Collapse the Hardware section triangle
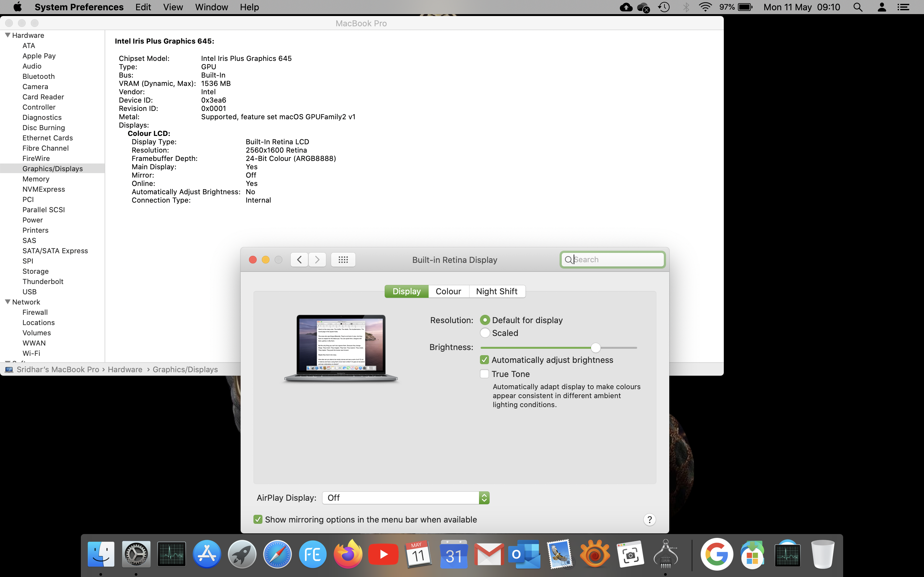This screenshot has width=924, height=577. pyautogui.click(x=8, y=35)
